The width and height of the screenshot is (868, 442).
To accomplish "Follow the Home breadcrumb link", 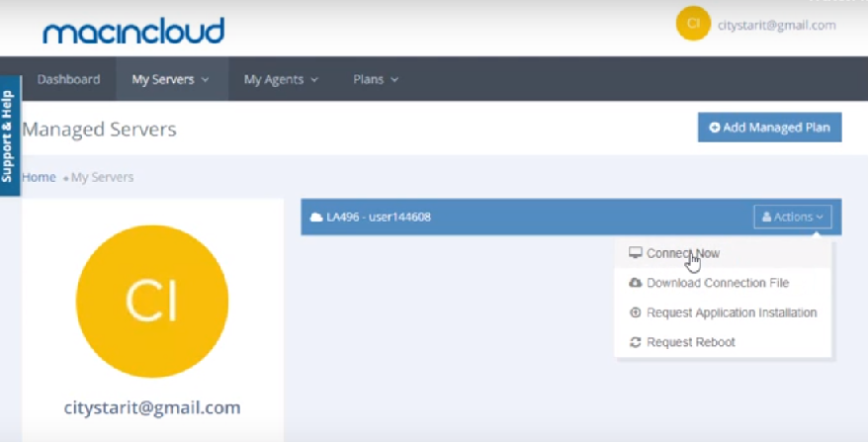I will tap(39, 177).
